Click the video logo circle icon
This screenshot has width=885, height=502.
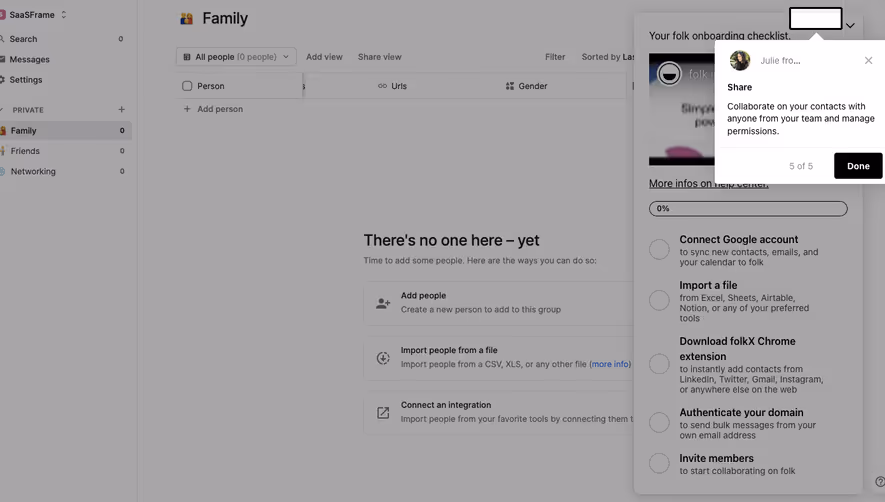pyautogui.click(x=669, y=73)
